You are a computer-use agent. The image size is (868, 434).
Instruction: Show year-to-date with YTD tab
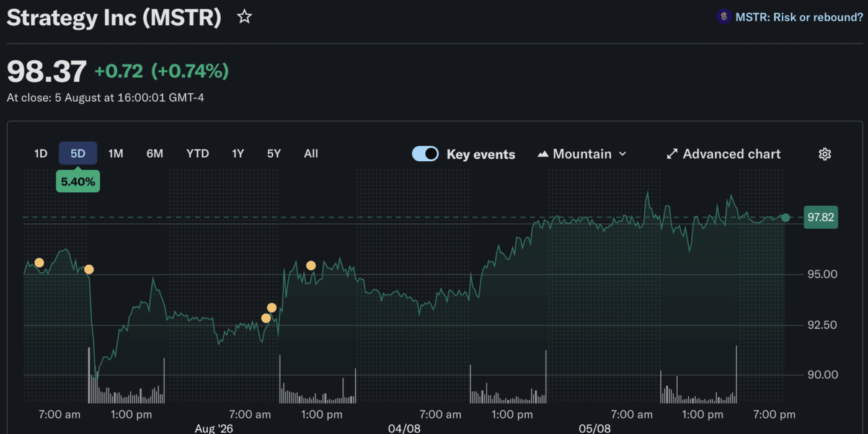pos(198,153)
